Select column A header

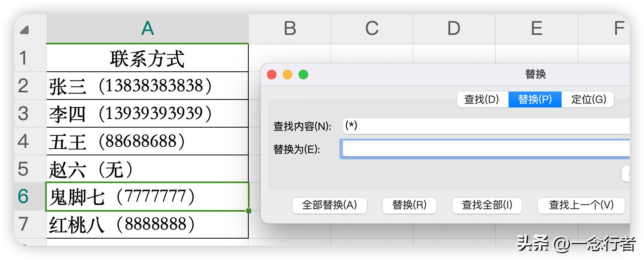147,29
